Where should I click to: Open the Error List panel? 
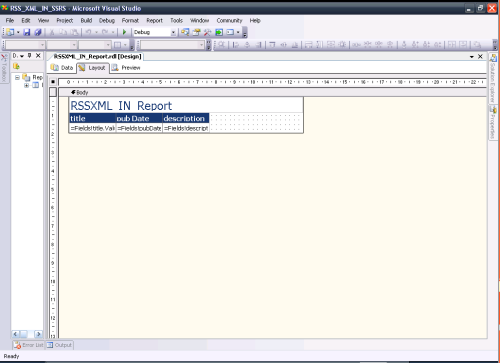(x=29, y=345)
